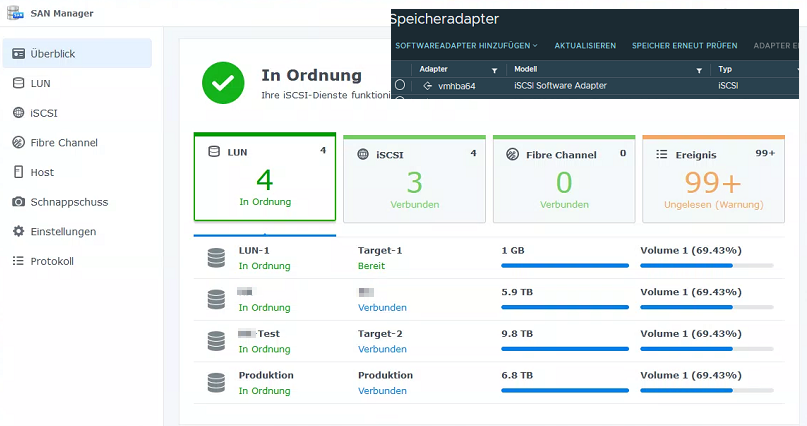The height and width of the screenshot is (426, 807).
Task: Click the disk icon beside LUN-1
Action: 216,258
